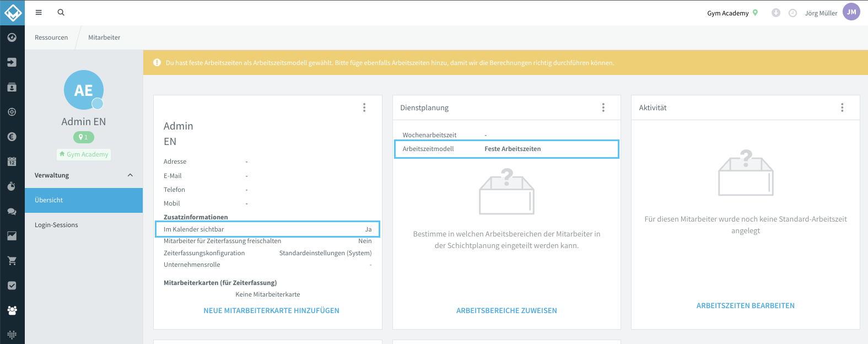Screen dimensions: 868x344
Task: Open the dashboard gauge sidebar icon
Action: (x=12, y=37)
